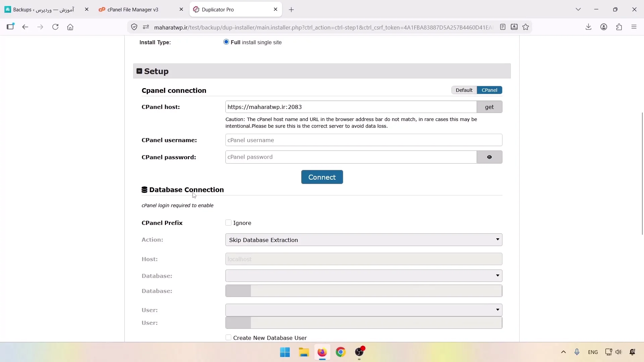644x362 pixels.
Task: Enable Create New Database User checkbox
Action: [228, 338]
